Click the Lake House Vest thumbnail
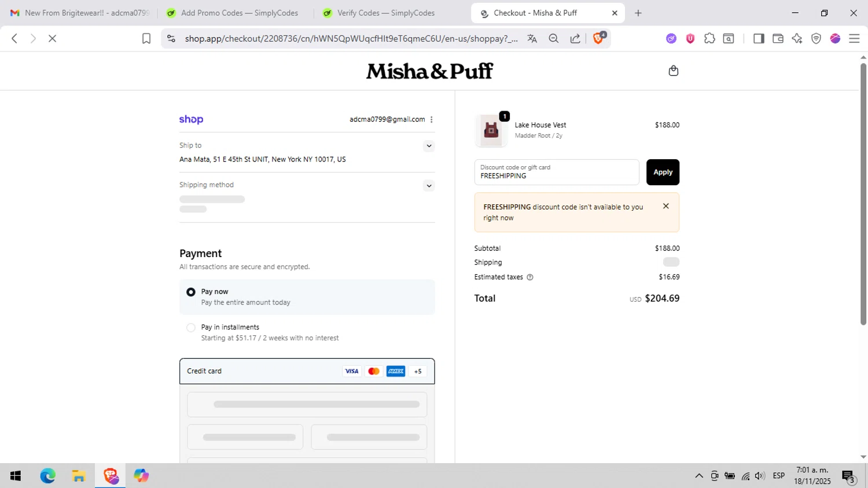The image size is (868, 488). click(x=491, y=130)
